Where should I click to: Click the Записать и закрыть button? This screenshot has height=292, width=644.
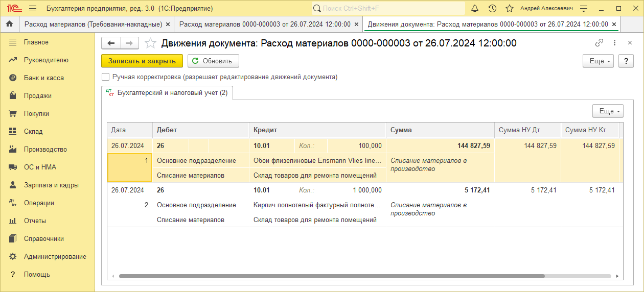[x=142, y=61]
